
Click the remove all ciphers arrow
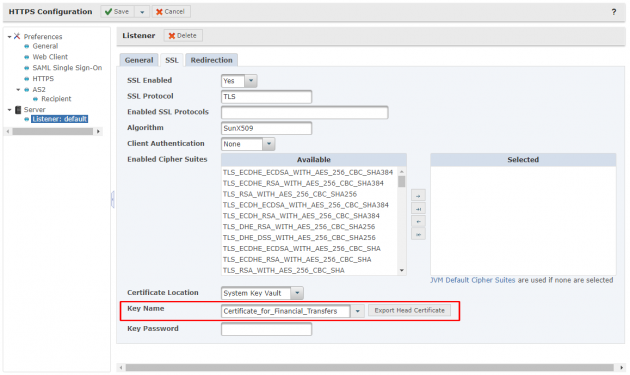click(418, 234)
